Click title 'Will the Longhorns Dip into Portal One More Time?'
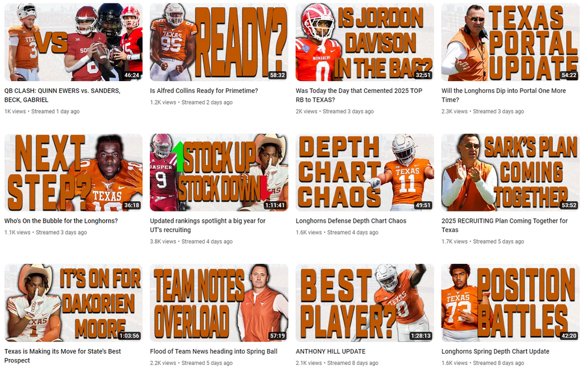The height and width of the screenshot is (369, 588). (x=504, y=95)
